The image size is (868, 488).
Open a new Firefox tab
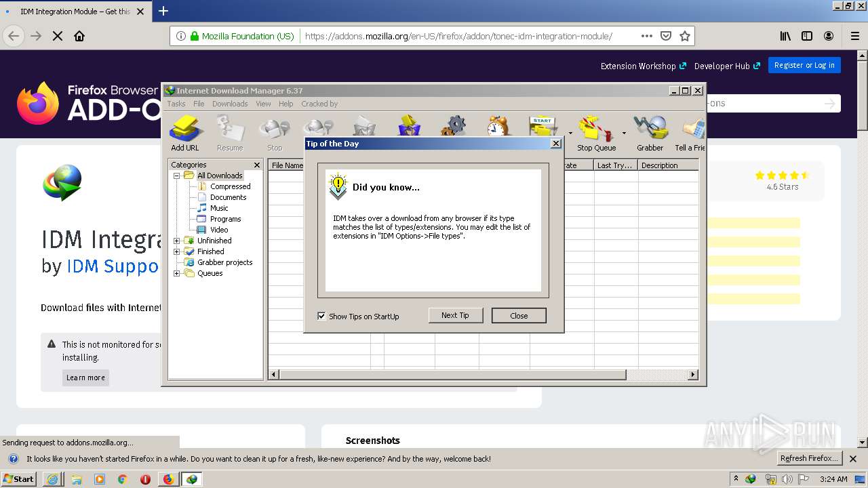(163, 11)
